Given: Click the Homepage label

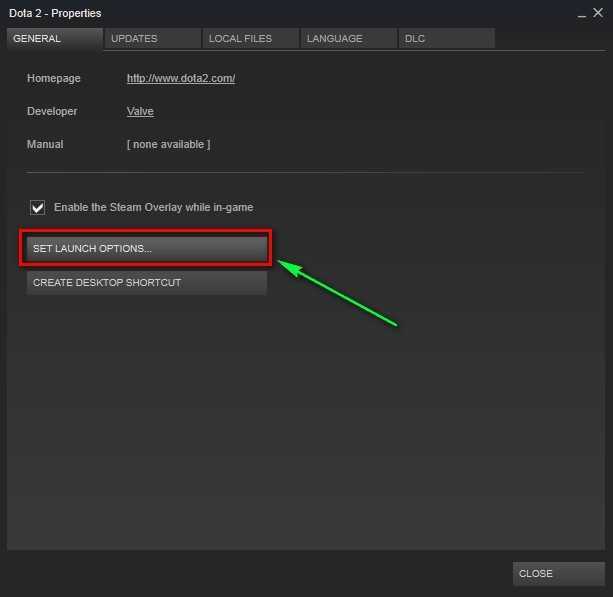Looking at the screenshot, I should (x=54, y=78).
